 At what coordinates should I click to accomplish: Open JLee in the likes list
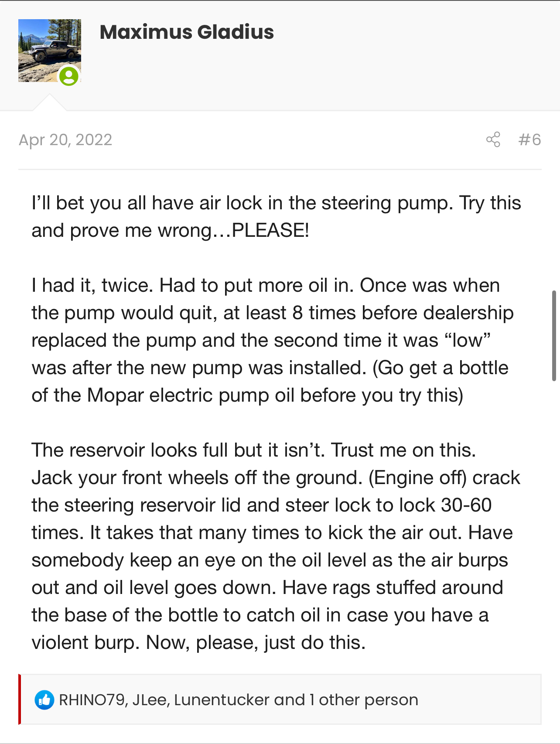tap(150, 700)
